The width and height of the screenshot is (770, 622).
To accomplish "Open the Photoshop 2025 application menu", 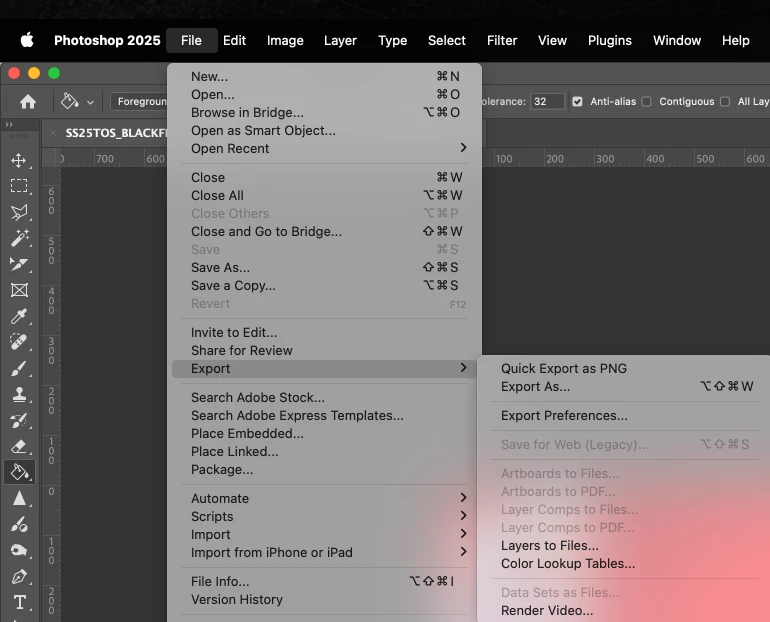I will 107,40.
